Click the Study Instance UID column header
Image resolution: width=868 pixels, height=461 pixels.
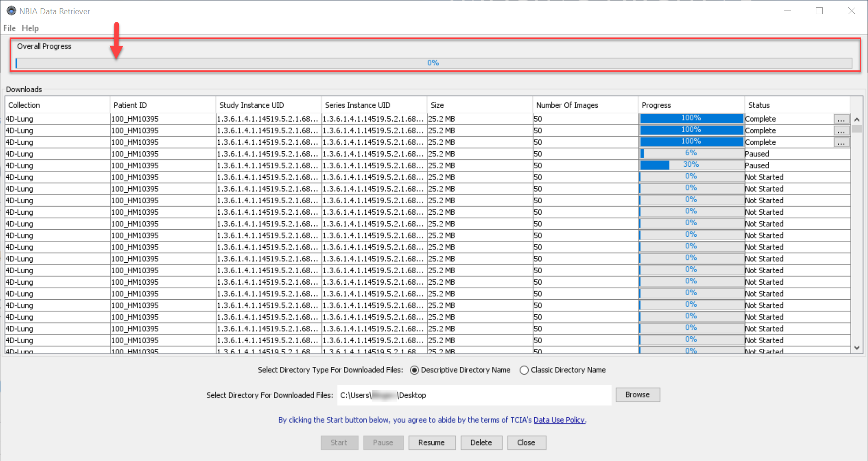[x=268, y=105]
